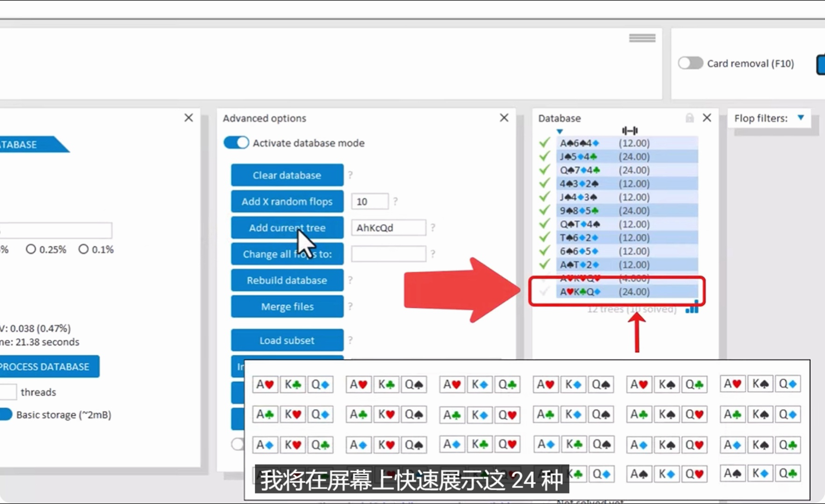Select the 0.1% accuracy radio button
Viewport: 825px width, 504px height.
84,249
